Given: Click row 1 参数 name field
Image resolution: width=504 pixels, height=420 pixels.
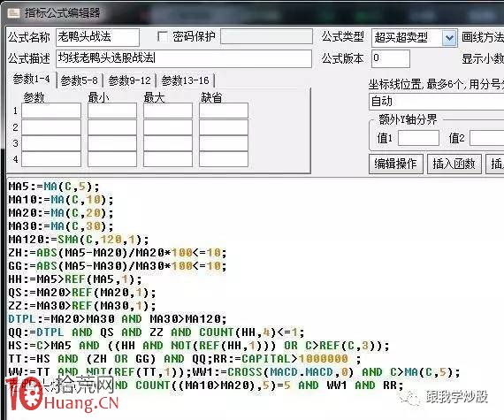Looking at the screenshot, I should [x=51, y=111].
